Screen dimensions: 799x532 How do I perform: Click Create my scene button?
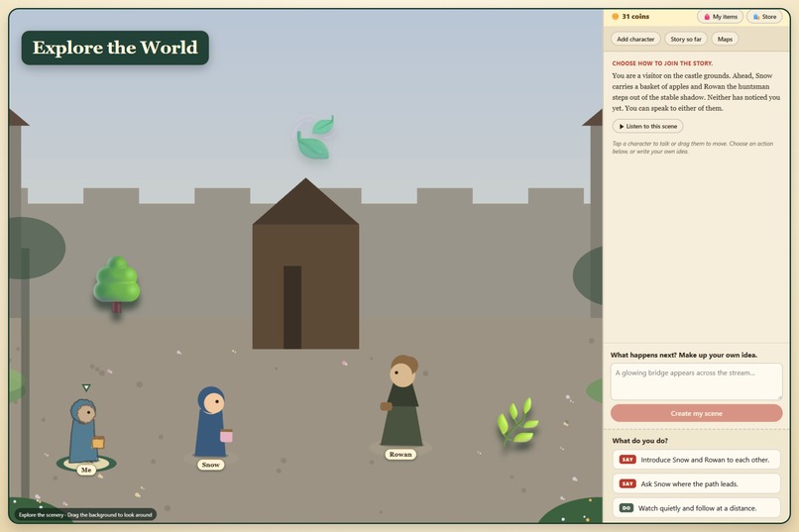696,413
